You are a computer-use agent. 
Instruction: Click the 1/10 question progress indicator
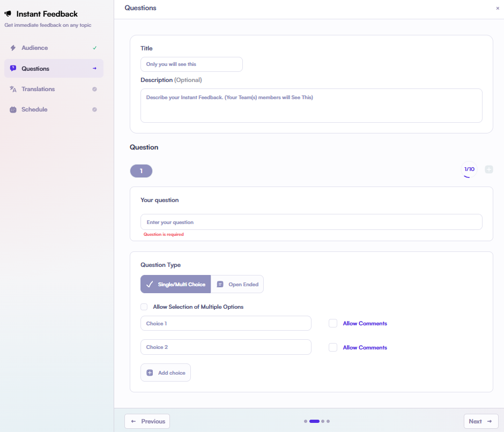coord(469,169)
